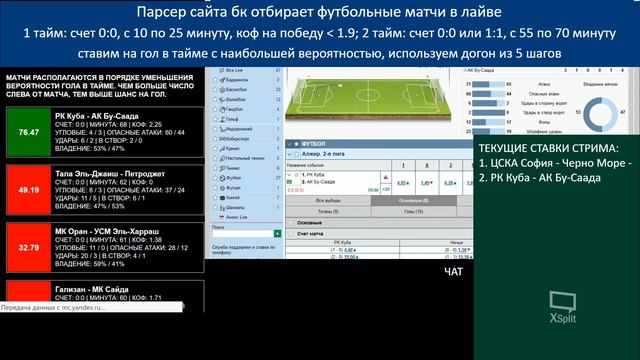Click the Волейбол sport icon

tap(222, 100)
